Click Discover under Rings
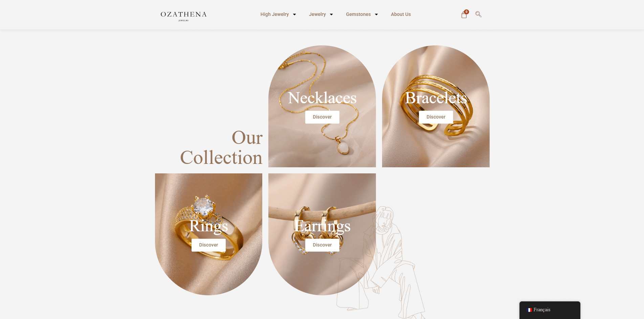 click(x=208, y=245)
